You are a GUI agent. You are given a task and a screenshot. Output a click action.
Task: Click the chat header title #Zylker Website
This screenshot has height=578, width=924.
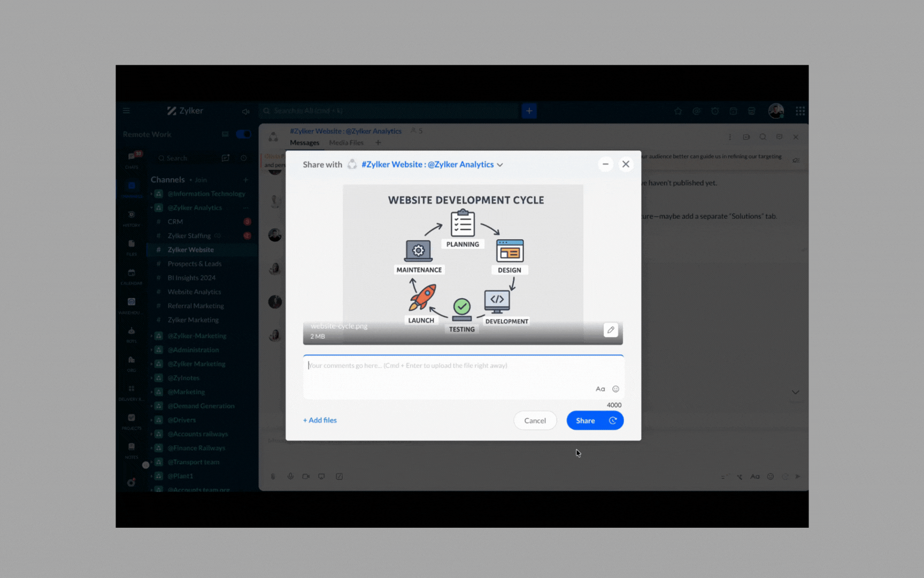coord(345,131)
